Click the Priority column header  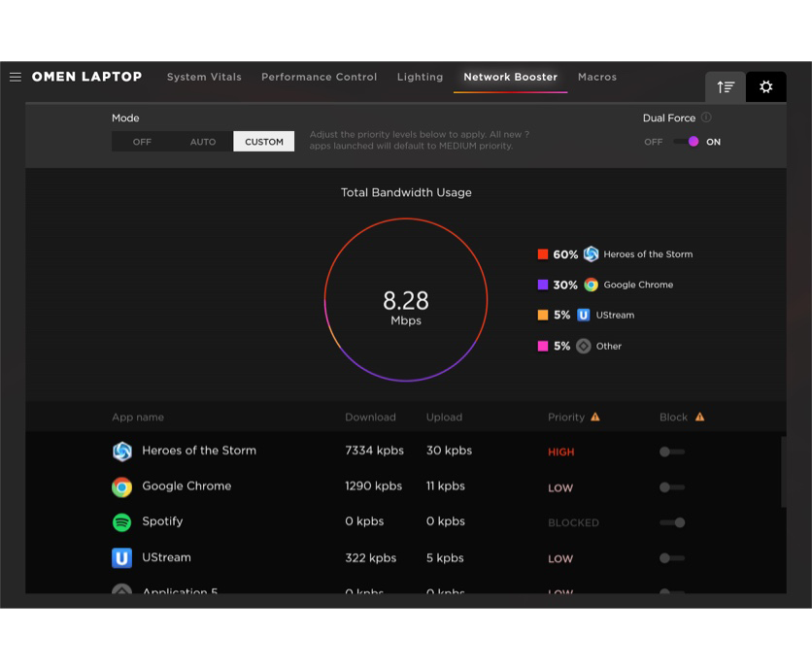coord(566,417)
